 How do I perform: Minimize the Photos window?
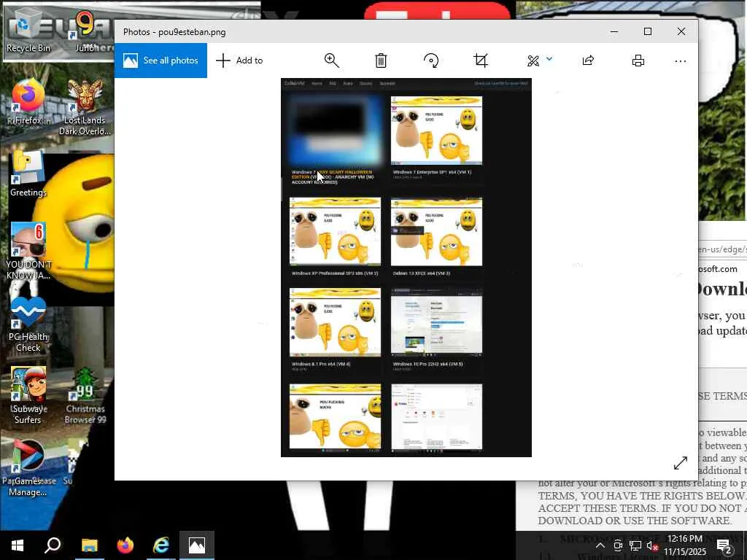pos(614,31)
